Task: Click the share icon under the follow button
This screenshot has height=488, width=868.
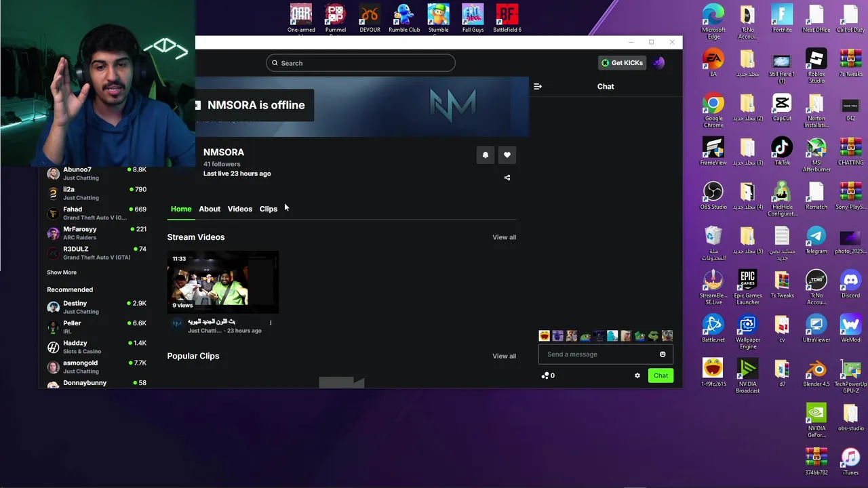Action: (x=507, y=178)
